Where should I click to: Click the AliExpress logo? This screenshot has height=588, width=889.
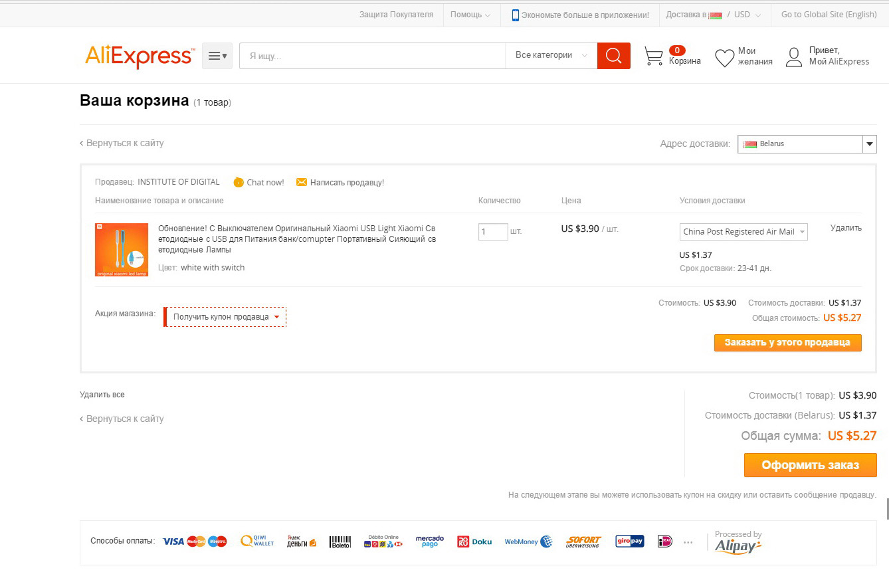[x=140, y=56]
